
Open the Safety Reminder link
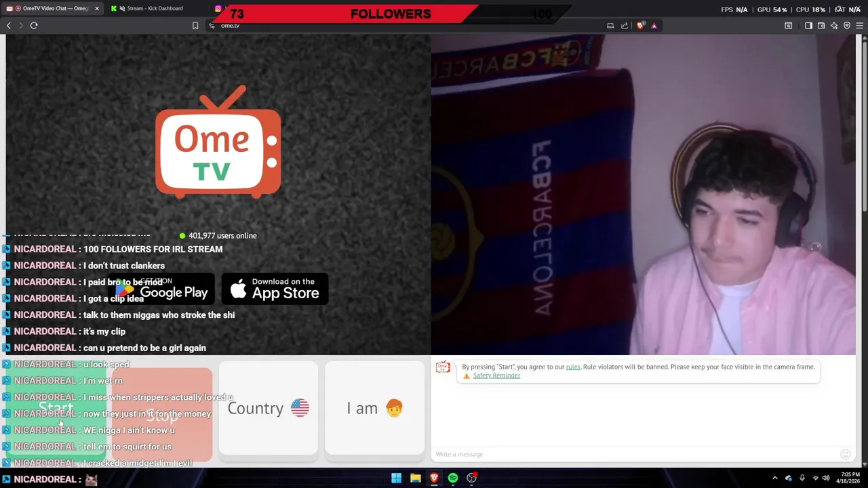(x=496, y=375)
